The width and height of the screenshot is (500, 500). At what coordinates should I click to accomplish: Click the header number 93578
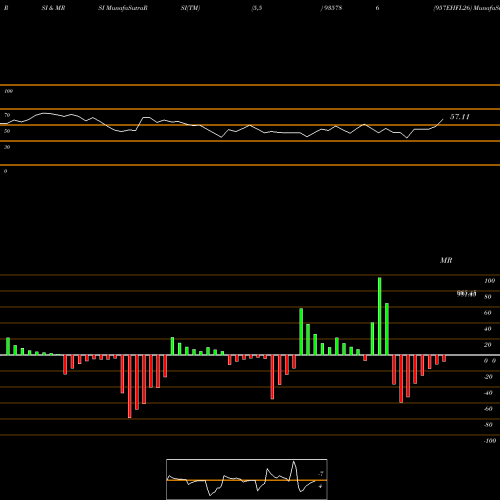[x=333, y=8]
